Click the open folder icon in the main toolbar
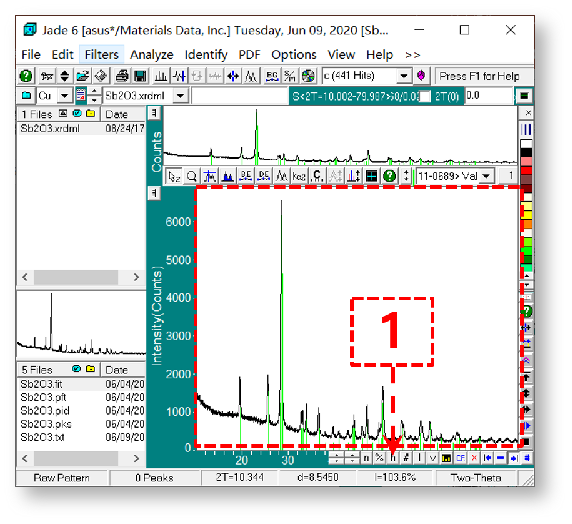Image resolution: width=572 pixels, height=524 pixels. coord(82,76)
